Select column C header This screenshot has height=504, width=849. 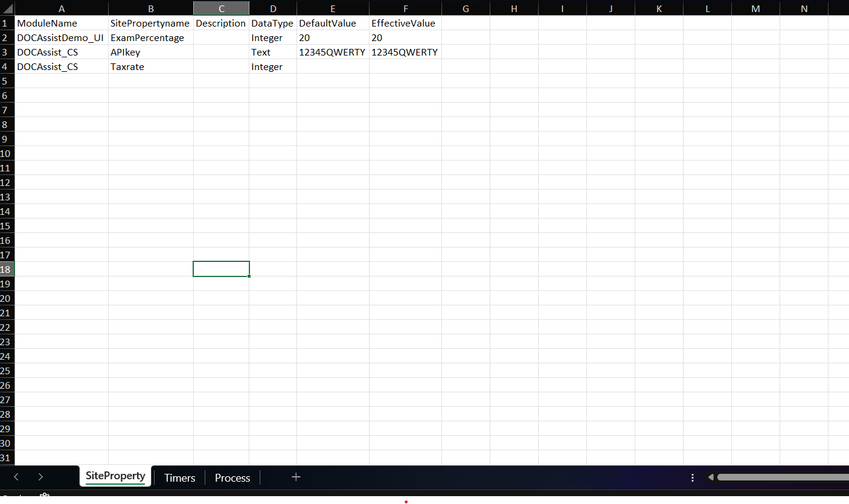[221, 8]
